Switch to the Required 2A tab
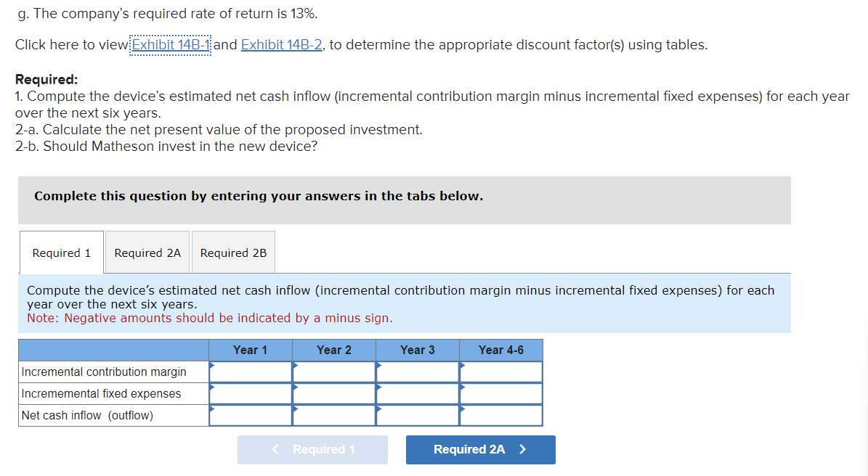Screen dimensions: 868x476 tap(147, 252)
